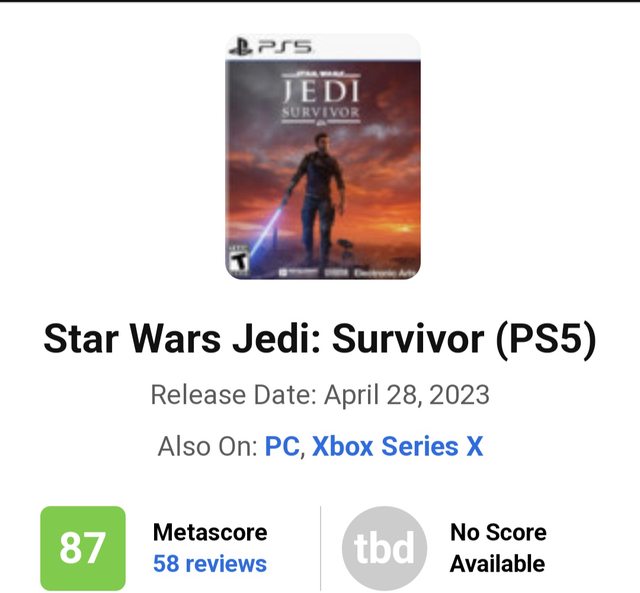Click the PS5 wordmark above the cover art
This screenshot has height=593, width=640.
[x=284, y=47]
